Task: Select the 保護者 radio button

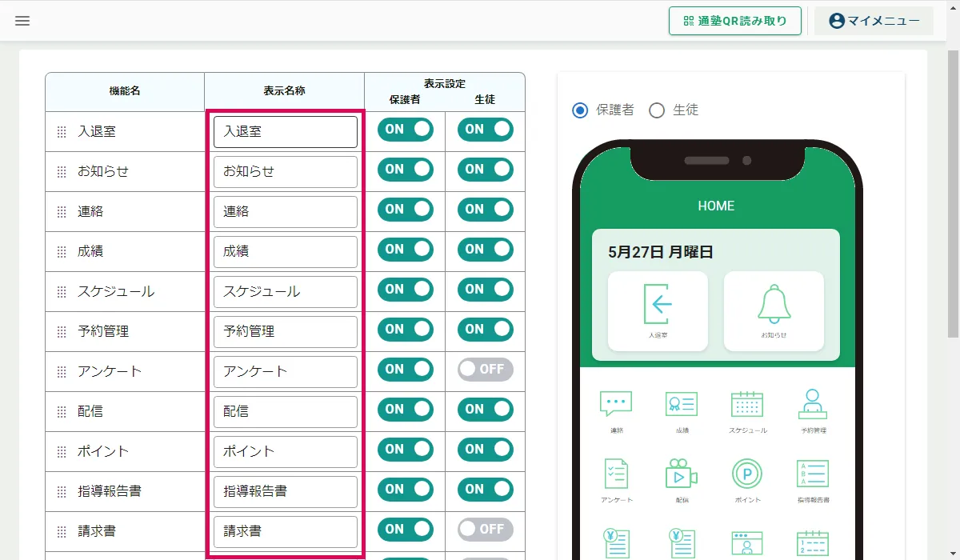Action: tap(580, 110)
